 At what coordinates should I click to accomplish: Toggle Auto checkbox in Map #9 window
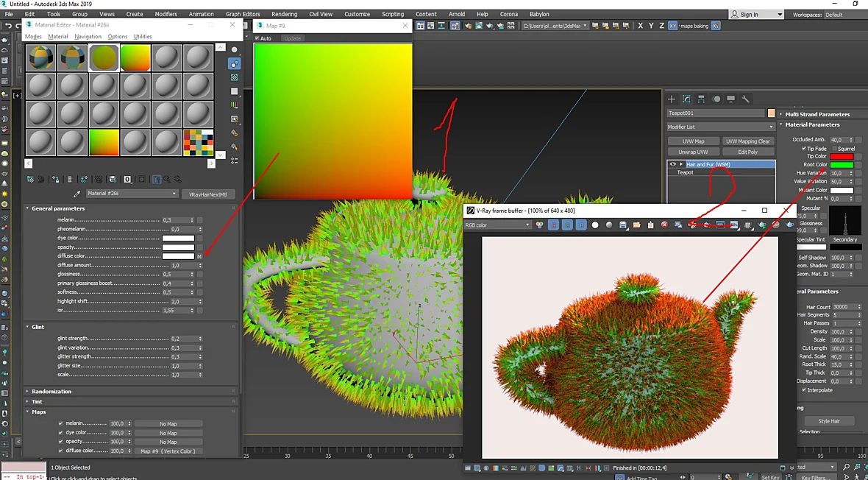(257, 38)
